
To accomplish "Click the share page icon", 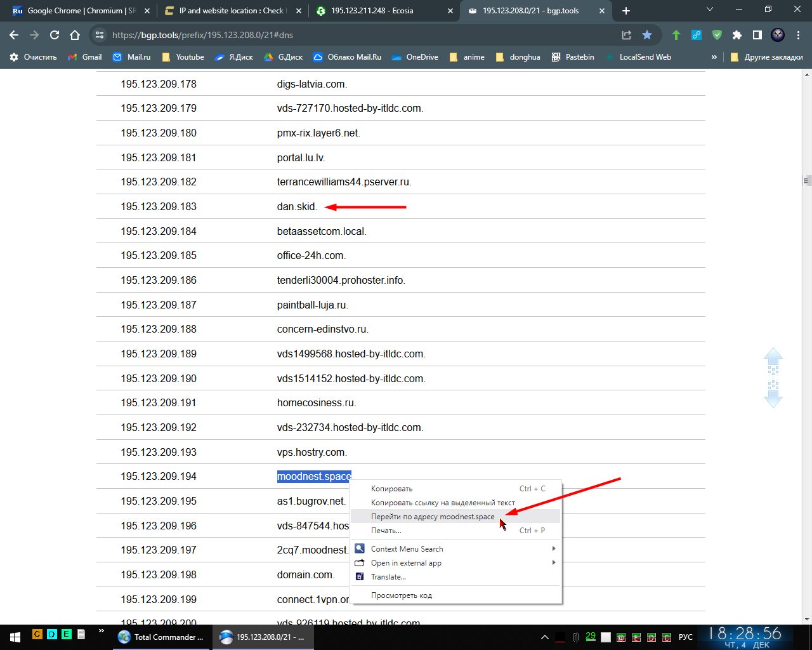I will coord(626,35).
